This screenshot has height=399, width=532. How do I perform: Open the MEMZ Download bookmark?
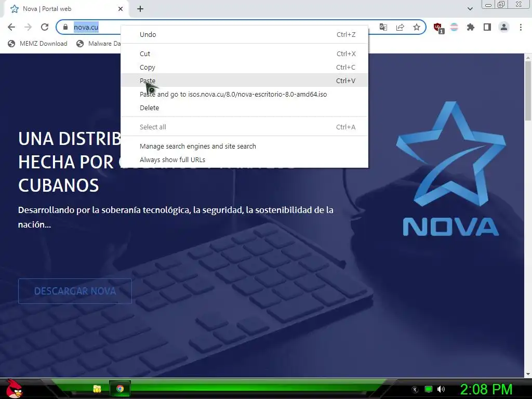[x=37, y=44]
